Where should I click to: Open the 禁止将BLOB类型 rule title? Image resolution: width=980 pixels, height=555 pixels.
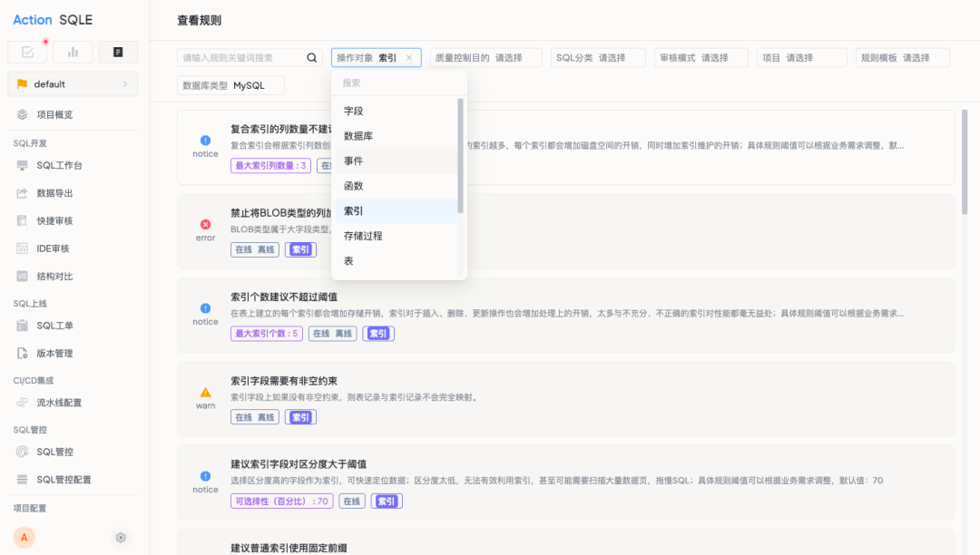pyautogui.click(x=280, y=213)
